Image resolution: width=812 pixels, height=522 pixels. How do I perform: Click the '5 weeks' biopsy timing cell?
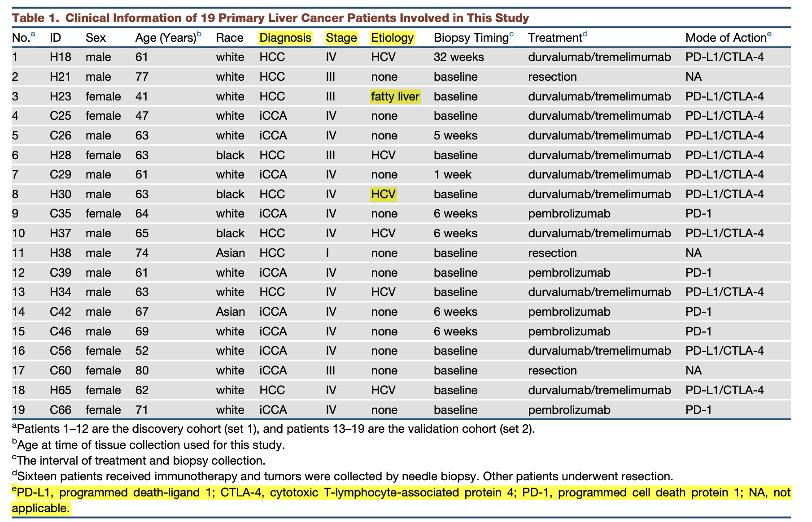click(455, 135)
